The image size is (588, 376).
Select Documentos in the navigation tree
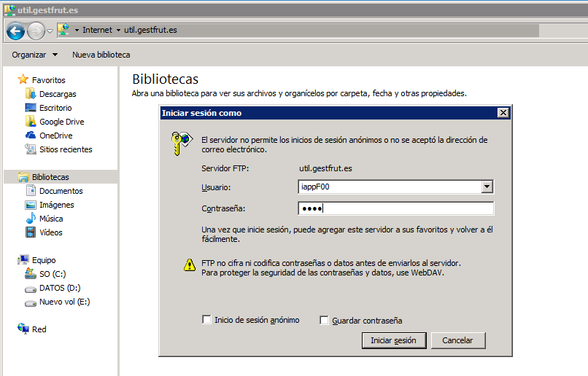click(61, 191)
